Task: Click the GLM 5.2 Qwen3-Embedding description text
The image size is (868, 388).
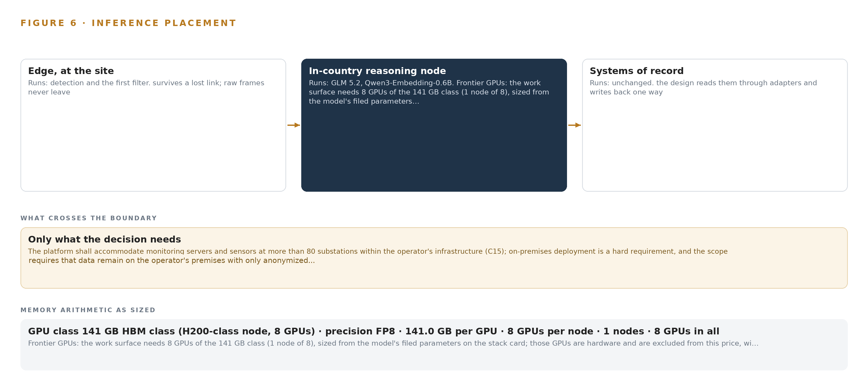Action: point(429,92)
